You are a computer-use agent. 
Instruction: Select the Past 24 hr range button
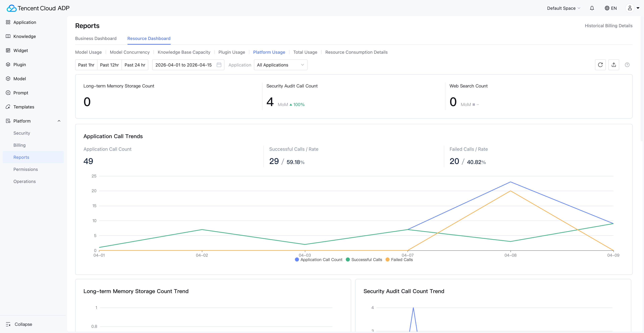coord(135,65)
